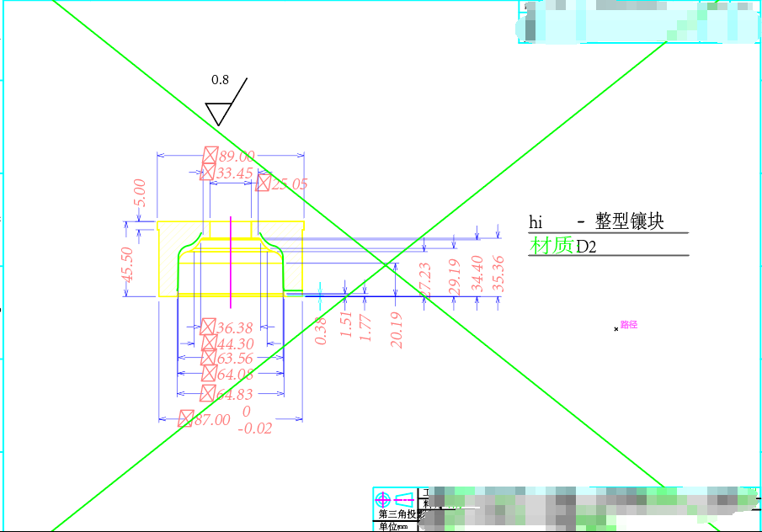762x532 pixels.
Task: Select the 5.00 vertical dimension text
Action: pyautogui.click(x=140, y=193)
